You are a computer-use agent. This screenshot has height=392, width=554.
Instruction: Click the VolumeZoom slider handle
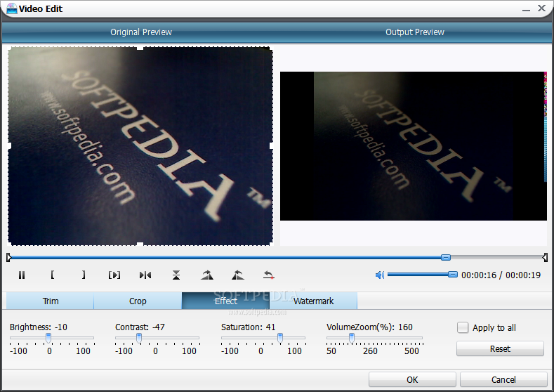click(x=352, y=338)
